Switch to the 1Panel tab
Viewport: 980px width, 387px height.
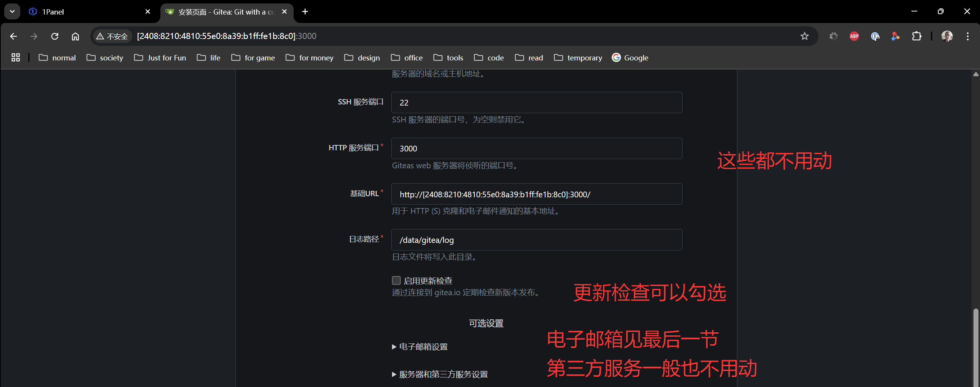(88, 12)
